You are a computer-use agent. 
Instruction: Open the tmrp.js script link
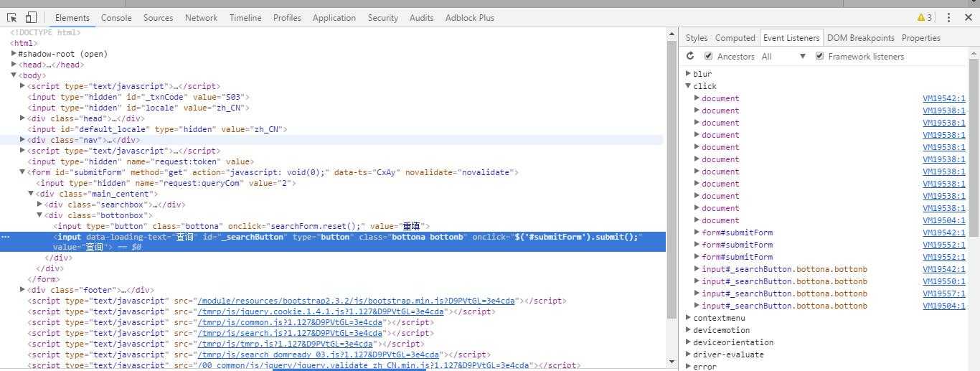286,344
